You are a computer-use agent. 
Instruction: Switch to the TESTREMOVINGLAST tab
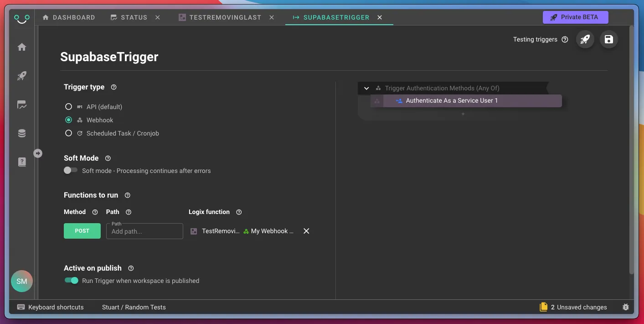225,17
